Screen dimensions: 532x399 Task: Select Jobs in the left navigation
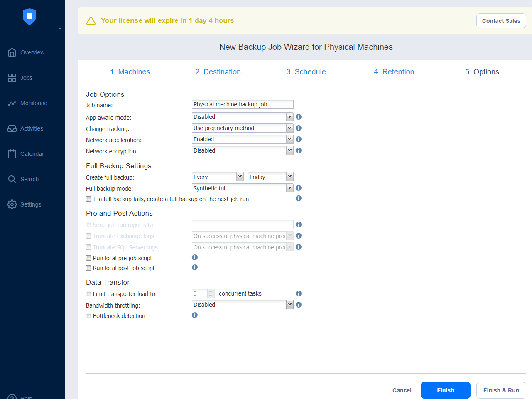[27, 78]
